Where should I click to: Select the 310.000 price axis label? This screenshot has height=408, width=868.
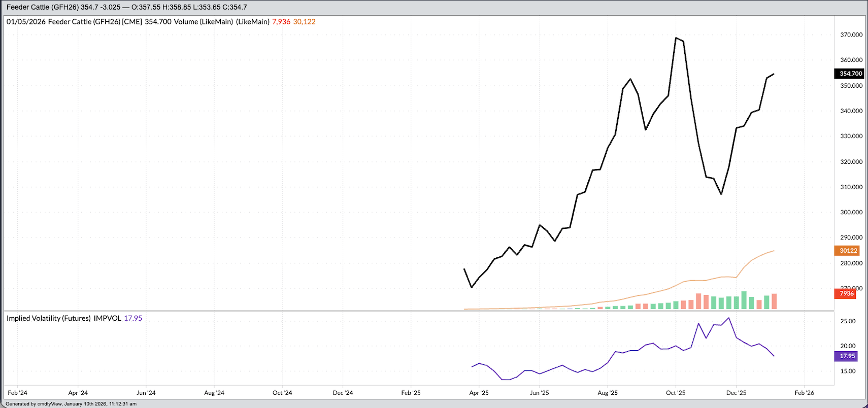tap(851, 187)
